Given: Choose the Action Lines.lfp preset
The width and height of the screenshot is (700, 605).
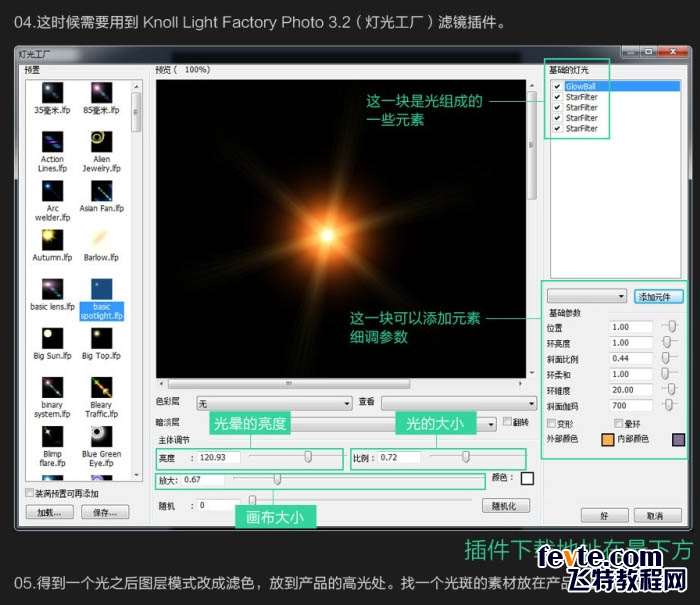Looking at the screenshot, I should tap(52, 142).
